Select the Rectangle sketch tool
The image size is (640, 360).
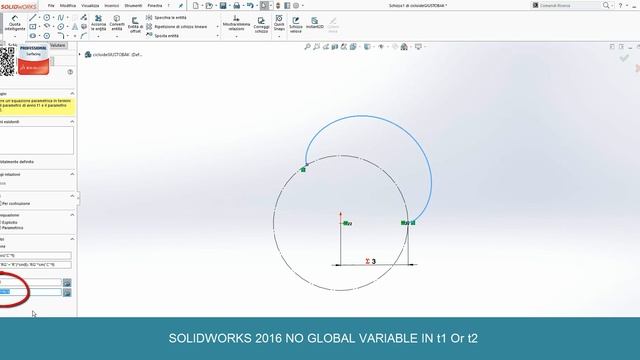(33, 27)
